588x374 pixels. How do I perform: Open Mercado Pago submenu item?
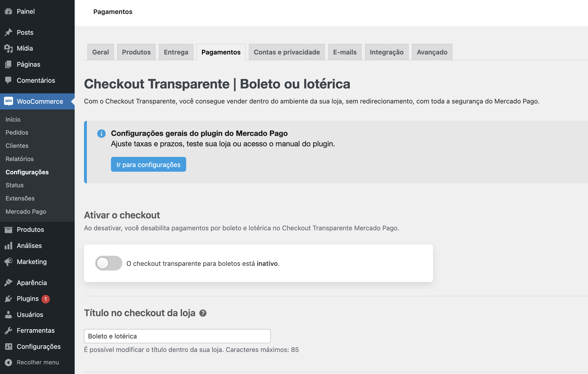[x=26, y=212]
